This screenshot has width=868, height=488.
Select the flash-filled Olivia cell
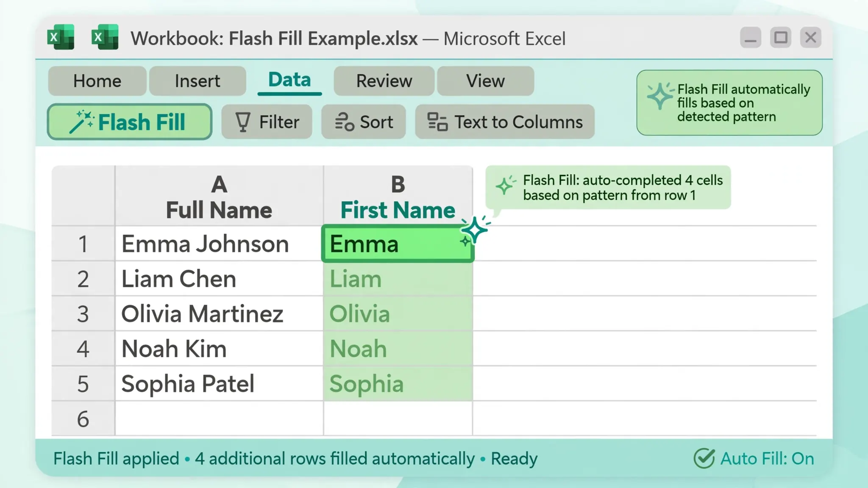[x=398, y=314]
